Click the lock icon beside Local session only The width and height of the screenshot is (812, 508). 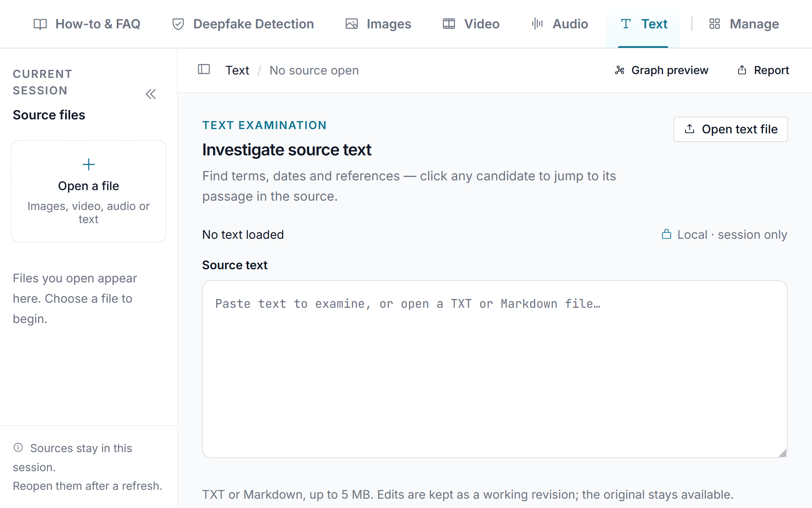(667, 234)
